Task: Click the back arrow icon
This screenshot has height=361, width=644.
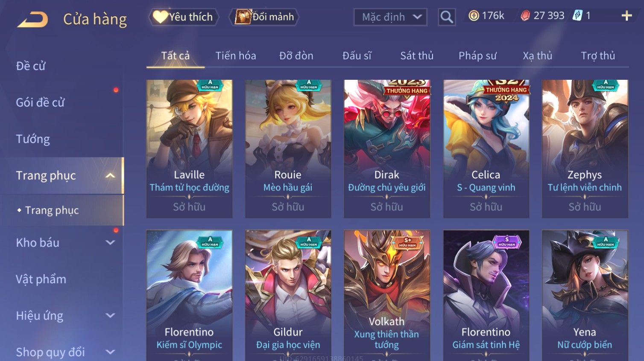Action: 32,19
